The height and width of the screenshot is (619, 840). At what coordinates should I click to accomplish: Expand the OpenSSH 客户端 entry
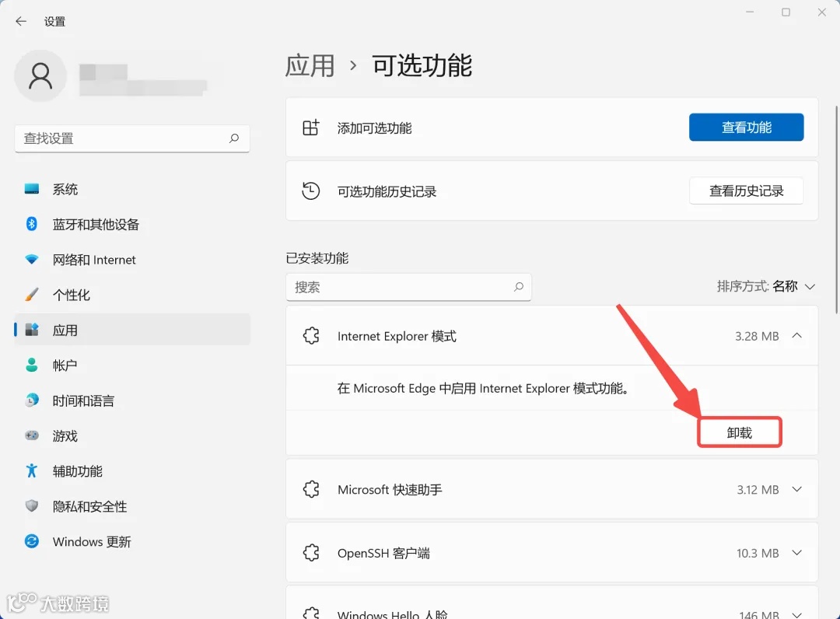point(796,553)
